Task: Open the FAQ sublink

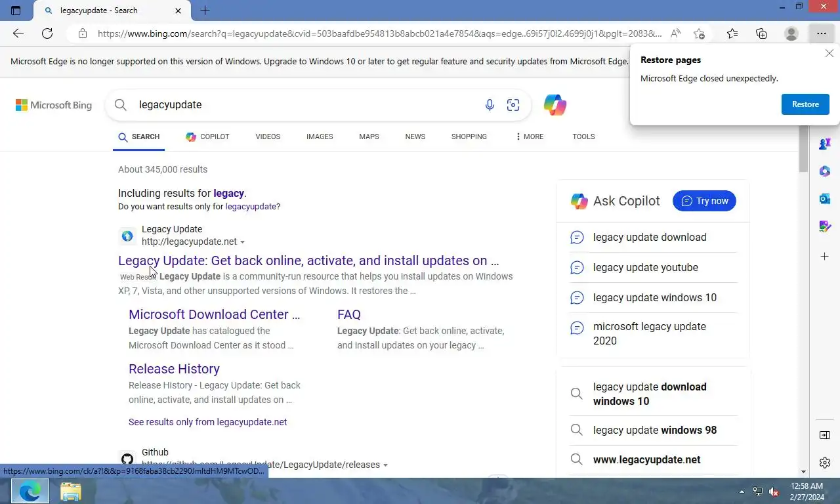Action: [x=349, y=314]
